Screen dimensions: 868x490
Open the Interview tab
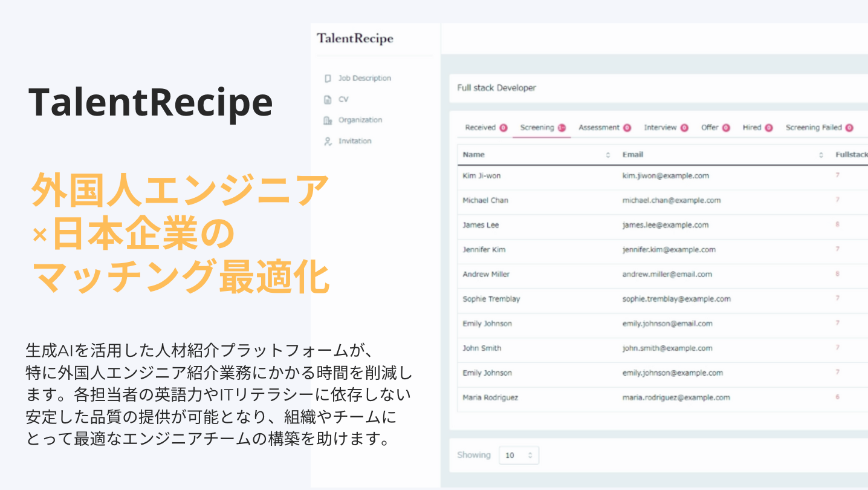coord(666,128)
